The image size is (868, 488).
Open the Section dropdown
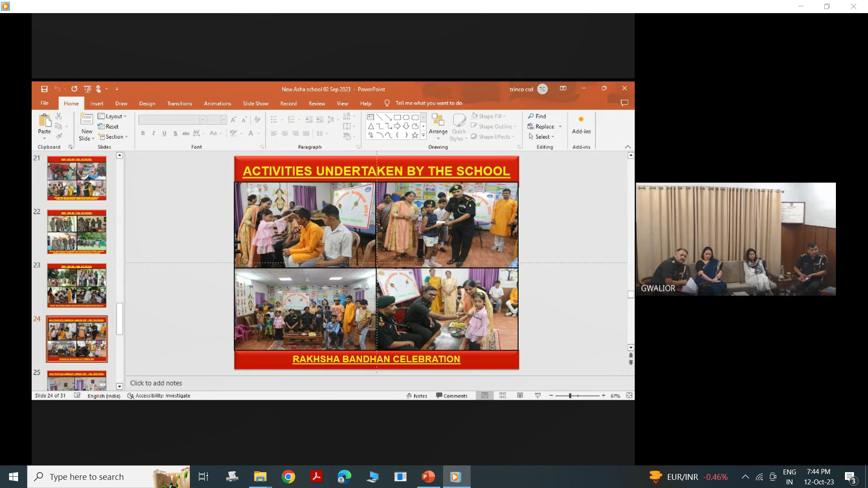(113, 136)
